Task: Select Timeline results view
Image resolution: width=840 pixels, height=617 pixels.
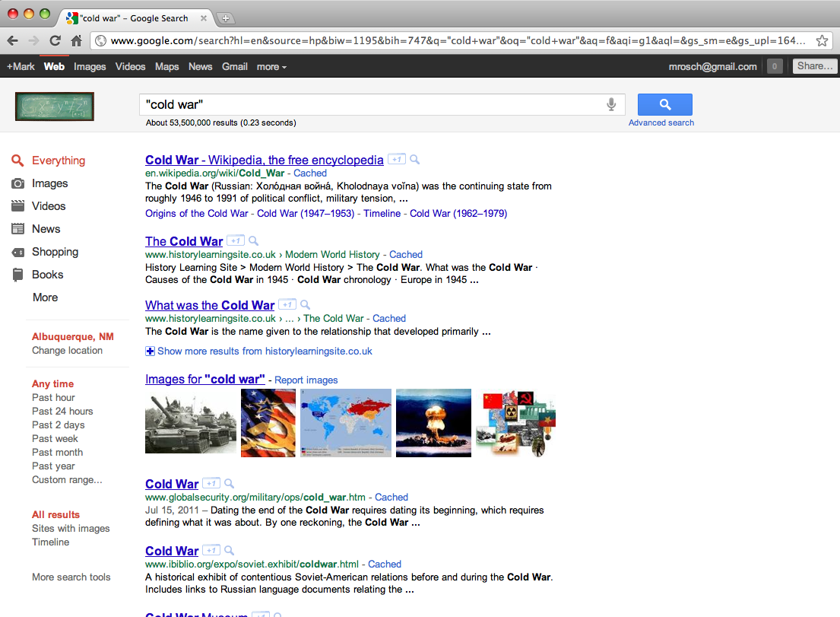Action: click(50, 542)
